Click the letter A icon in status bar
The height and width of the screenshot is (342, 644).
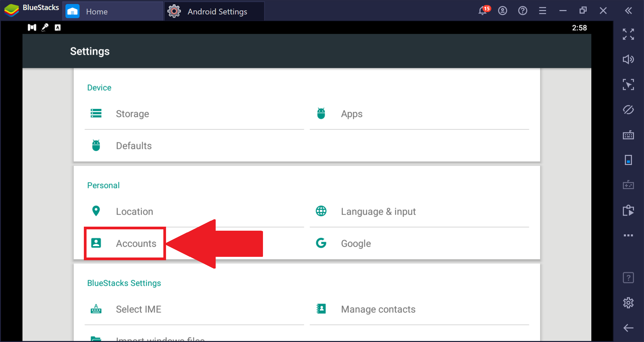click(58, 27)
